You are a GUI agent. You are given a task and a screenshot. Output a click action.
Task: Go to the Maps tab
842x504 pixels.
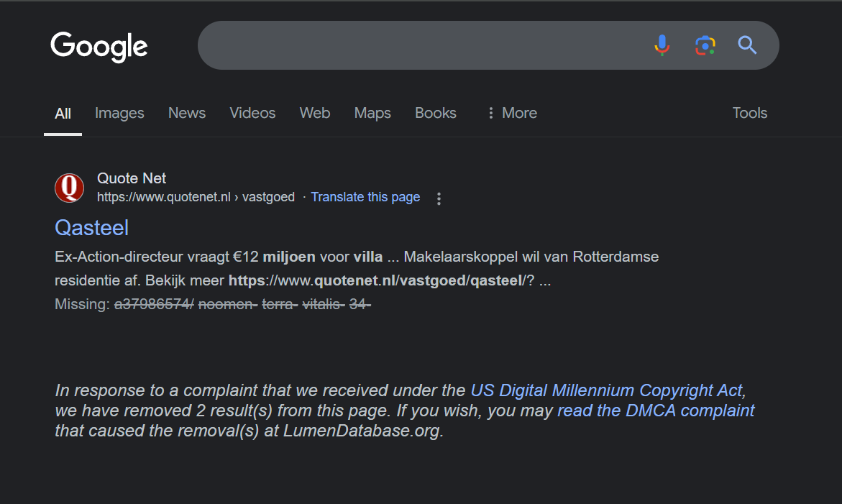click(372, 114)
